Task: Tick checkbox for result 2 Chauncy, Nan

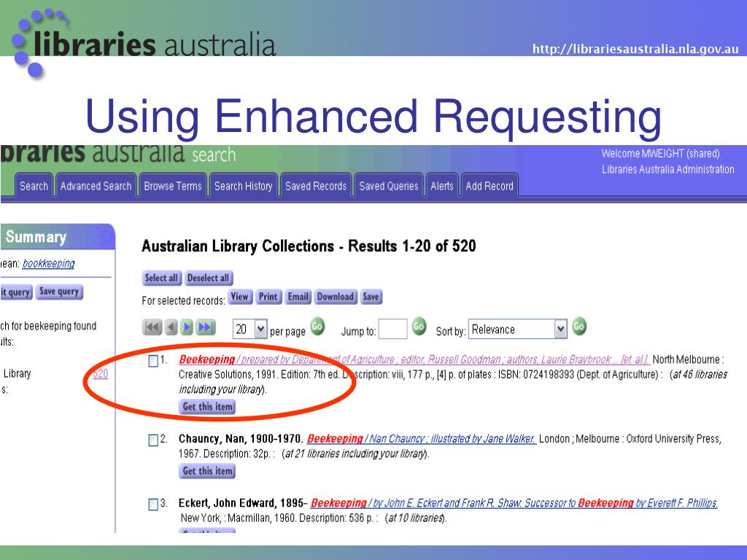Action: coord(153,440)
